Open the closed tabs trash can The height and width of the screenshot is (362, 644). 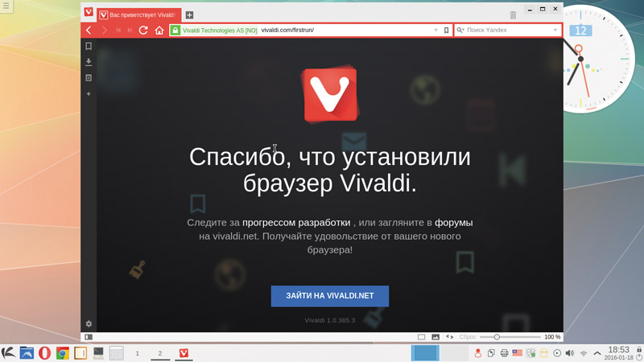[x=513, y=15]
